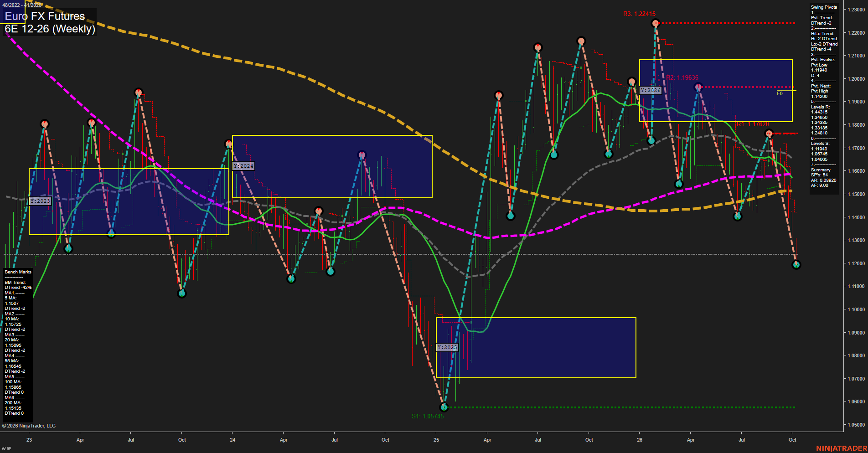Click the Y:2025 year label tag
Screen dimensions: 868x453
(x=447, y=347)
